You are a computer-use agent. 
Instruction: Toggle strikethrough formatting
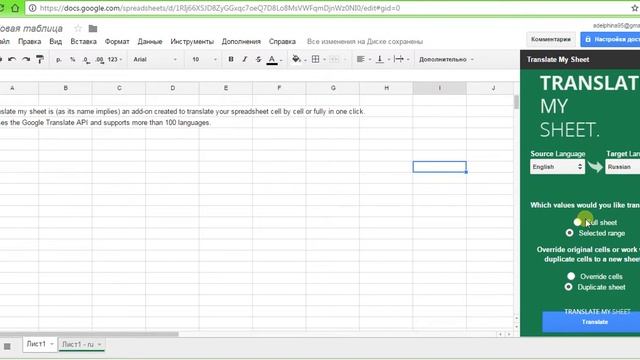tap(258, 59)
